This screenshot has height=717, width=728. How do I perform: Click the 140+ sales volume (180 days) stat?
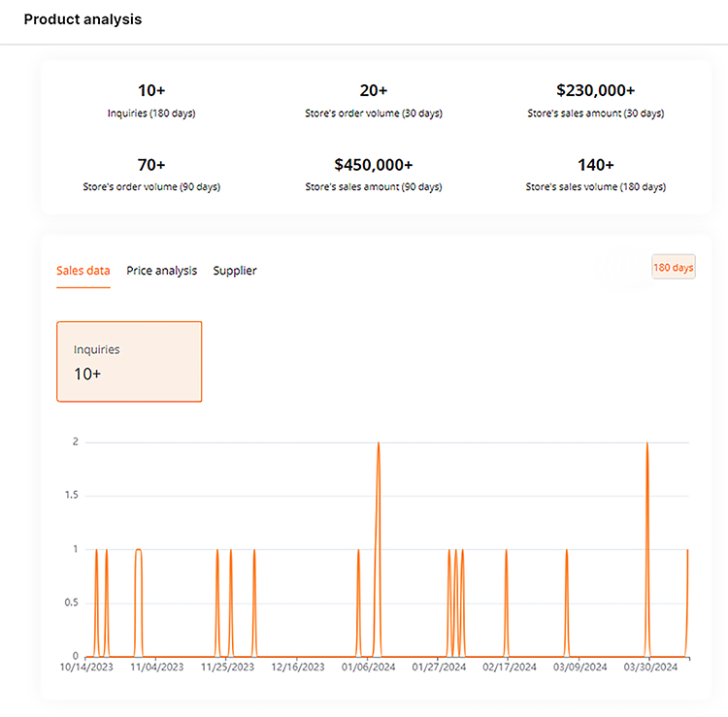[x=595, y=173]
